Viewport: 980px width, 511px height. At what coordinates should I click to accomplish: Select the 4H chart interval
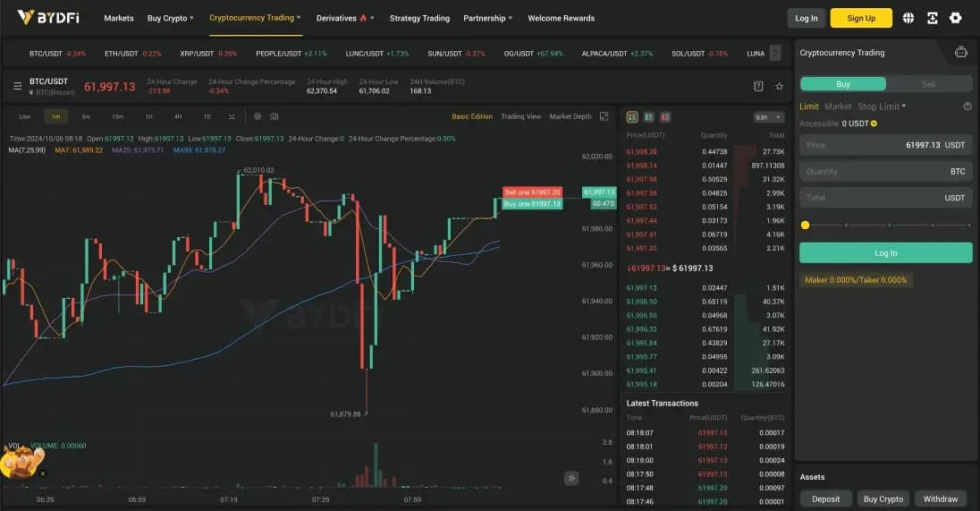(x=178, y=116)
